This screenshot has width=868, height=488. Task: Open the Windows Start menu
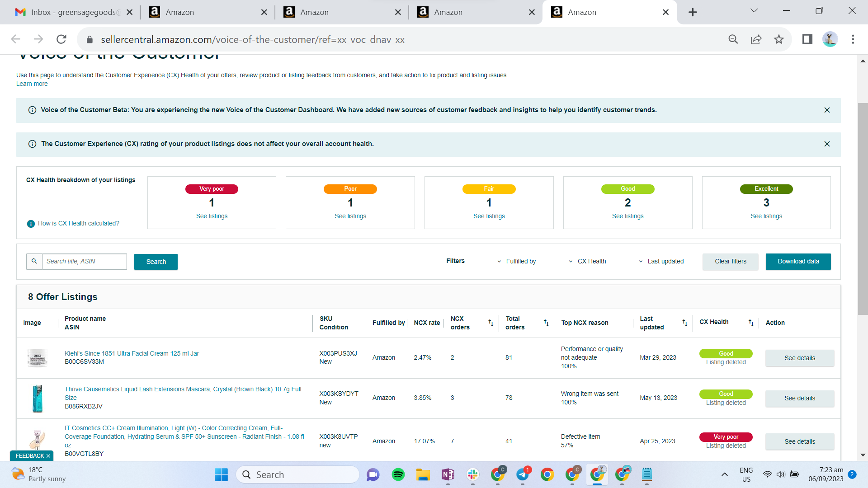coord(221,474)
